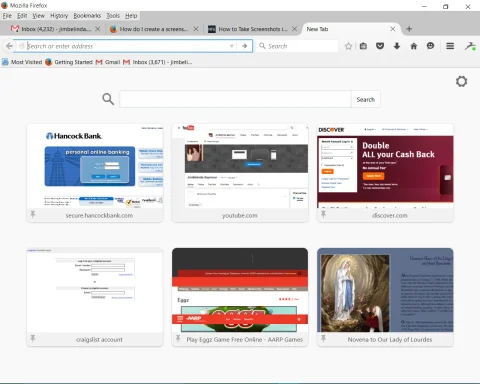Show bookmarks list clipboard icon
The width and height of the screenshot is (480, 384).
pyautogui.click(x=363, y=46)
